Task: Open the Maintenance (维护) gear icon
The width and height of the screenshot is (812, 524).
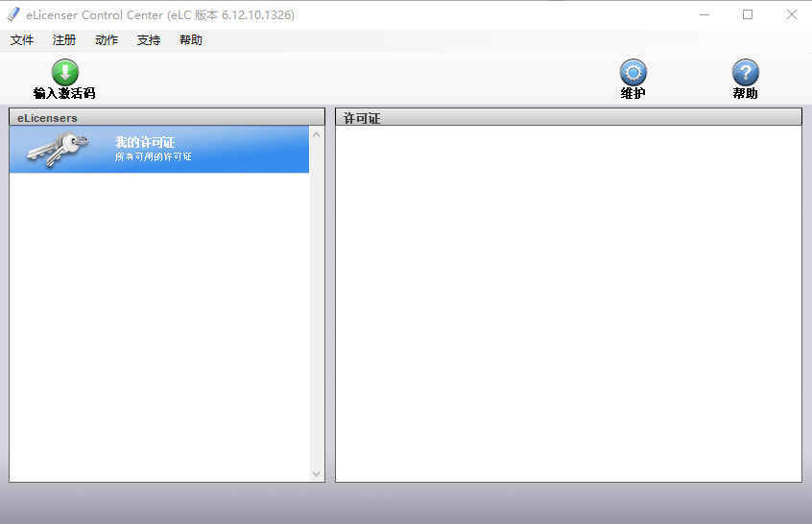Action: coord(633,73)
